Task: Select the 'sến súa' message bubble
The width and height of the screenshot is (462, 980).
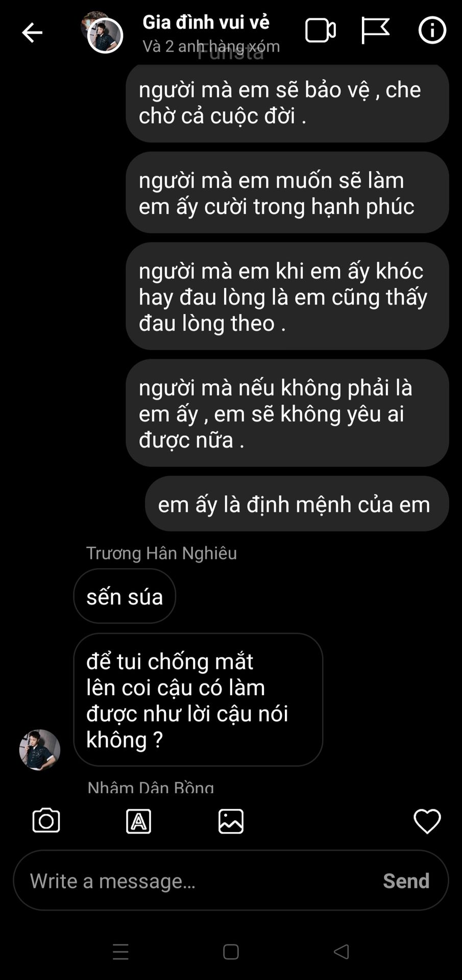Action: [125, 596]
